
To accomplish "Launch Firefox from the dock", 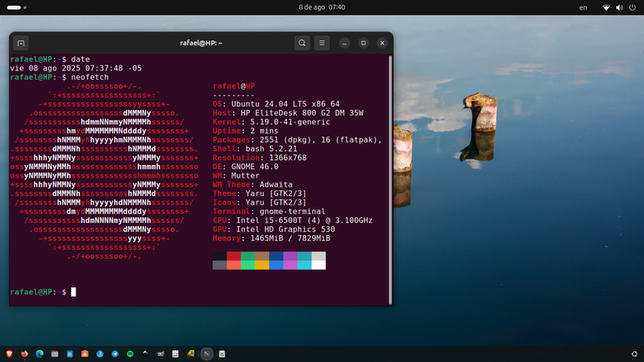I will (24, 354).
